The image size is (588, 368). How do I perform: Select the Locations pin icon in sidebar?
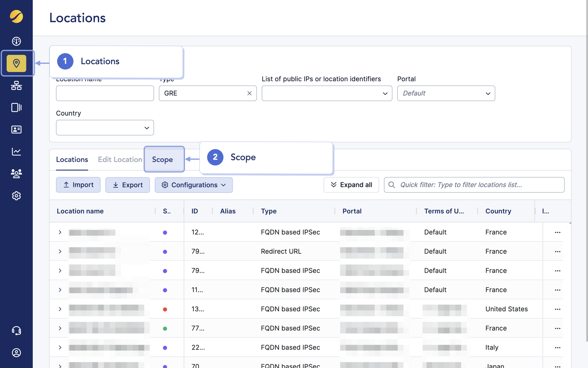16,63
